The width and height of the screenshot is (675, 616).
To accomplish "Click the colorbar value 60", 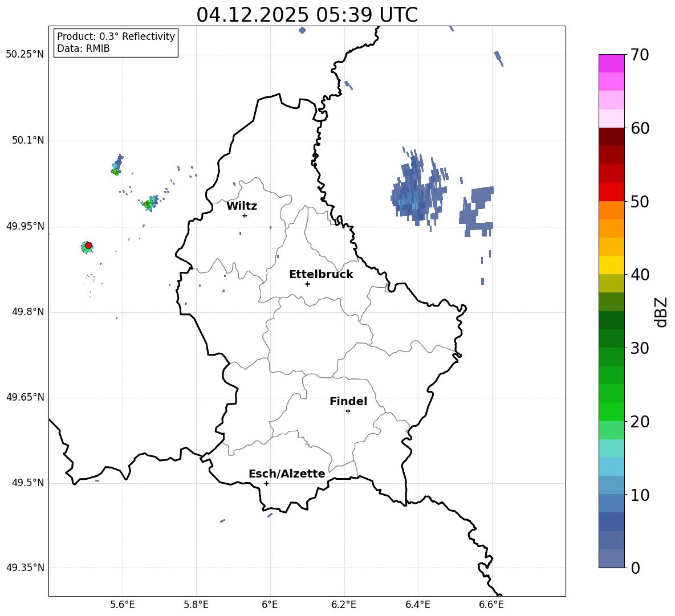I will 640,128.
